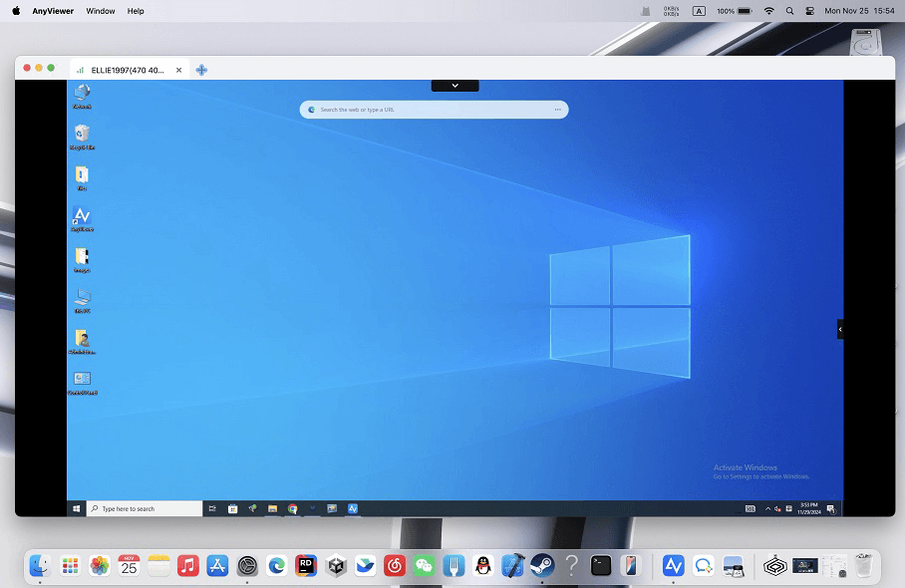This screenshot has height=588, width=905.
Task: Open Control Panel desktop icon
Action: 82,380
